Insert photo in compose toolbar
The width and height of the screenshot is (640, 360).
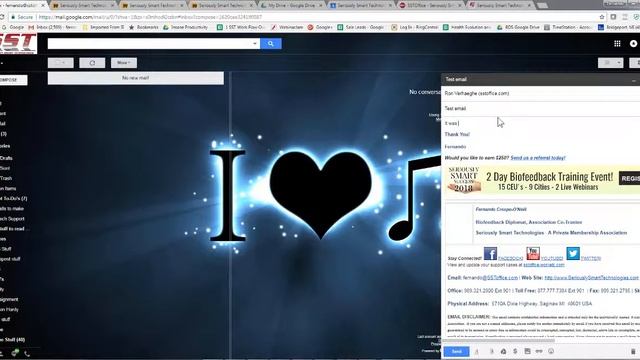click(x=527, y=351)
